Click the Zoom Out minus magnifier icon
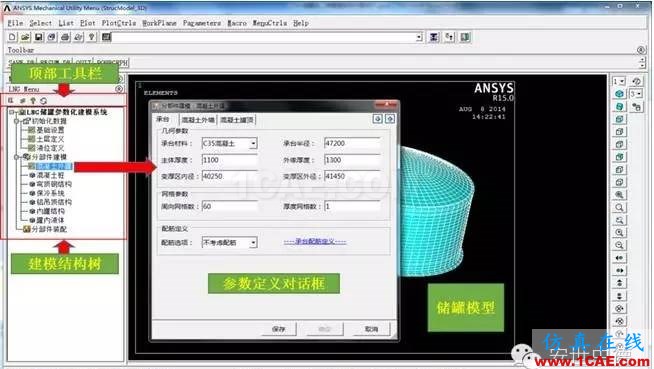Image resolution: width=654 pixels, height=369 pixels. (x=619, y=245)
